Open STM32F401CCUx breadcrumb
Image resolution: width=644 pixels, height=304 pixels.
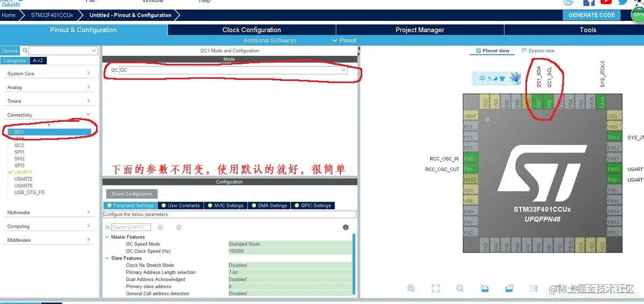click(x=52, y=15)
